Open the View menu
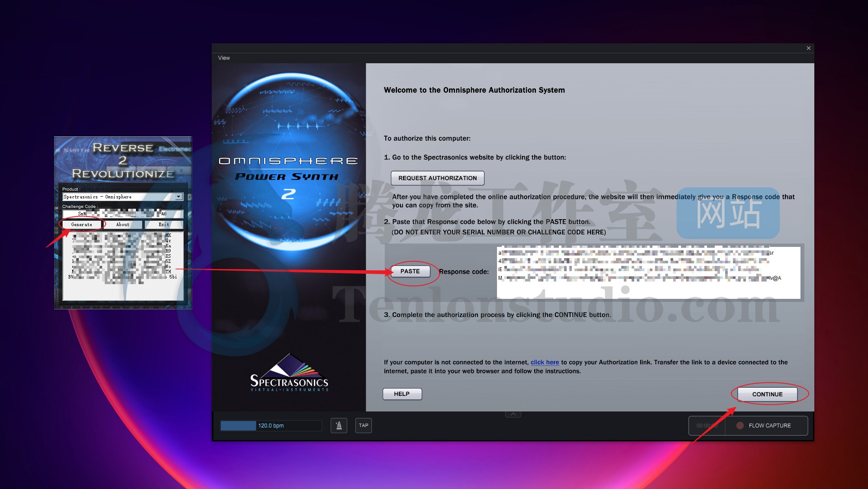 tap(224, 58)
